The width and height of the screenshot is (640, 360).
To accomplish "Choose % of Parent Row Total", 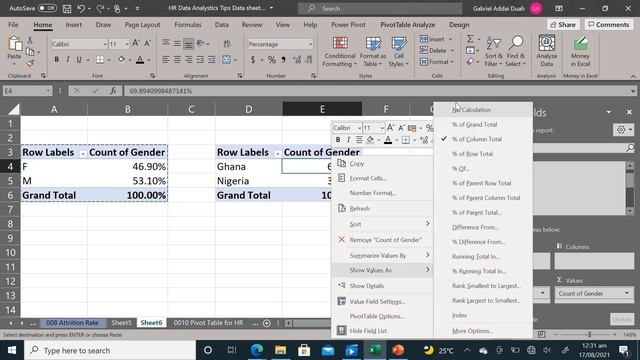I will pyautogui.click(x=483, y=183).
